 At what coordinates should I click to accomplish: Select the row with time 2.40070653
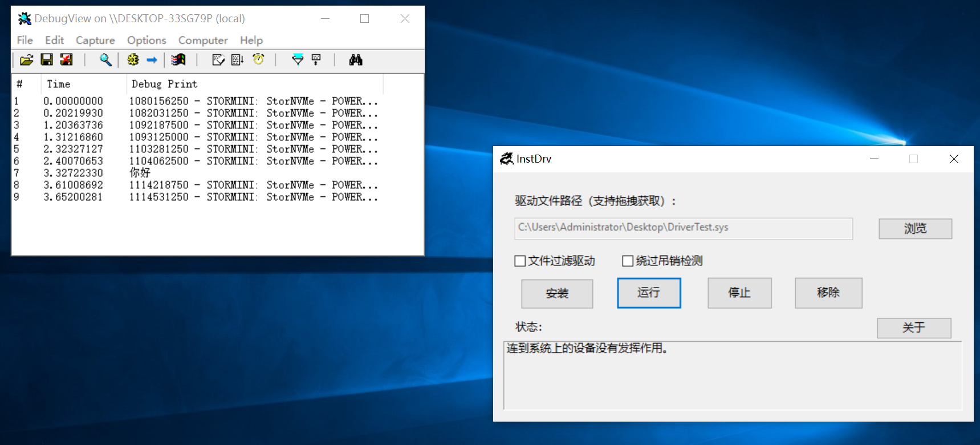pos(196,161)
